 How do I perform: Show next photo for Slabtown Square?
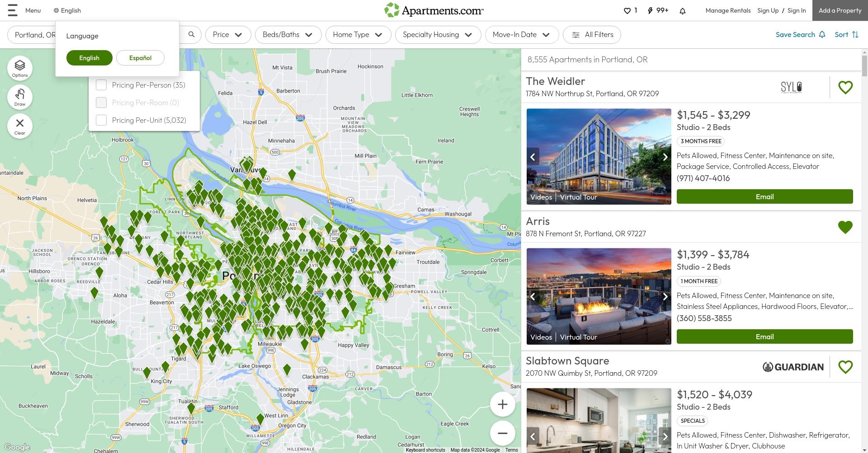coord(665,436)
